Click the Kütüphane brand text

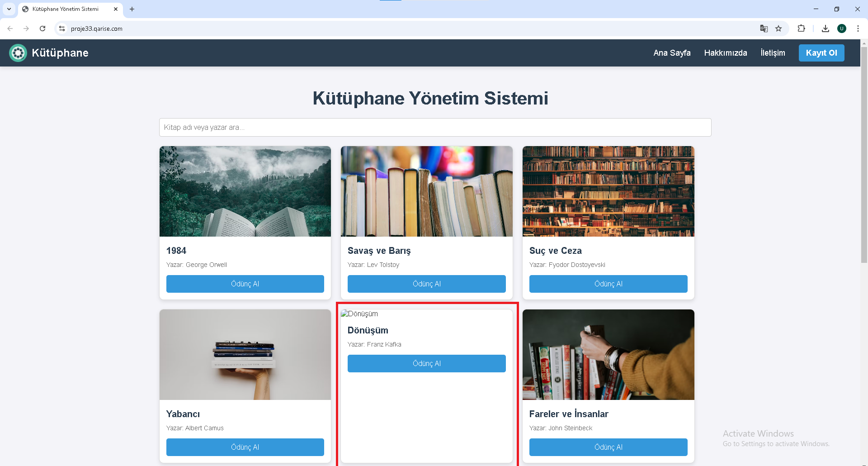[60, 53]
